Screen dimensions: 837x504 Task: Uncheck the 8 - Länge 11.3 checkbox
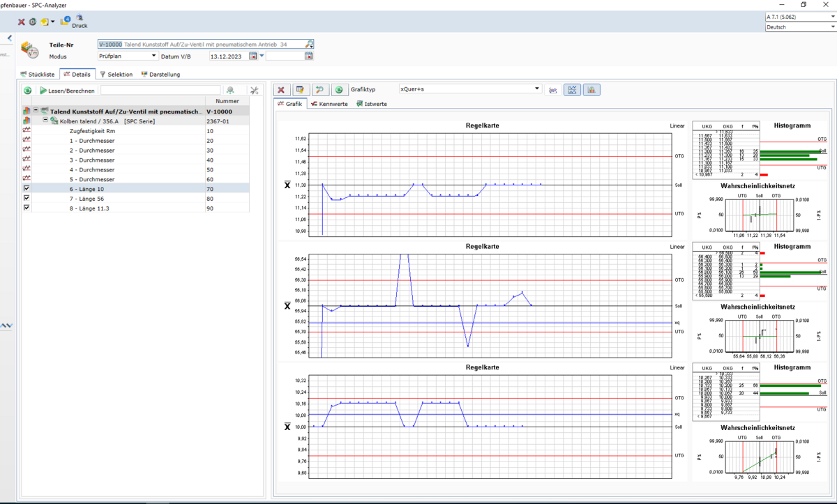27,208
